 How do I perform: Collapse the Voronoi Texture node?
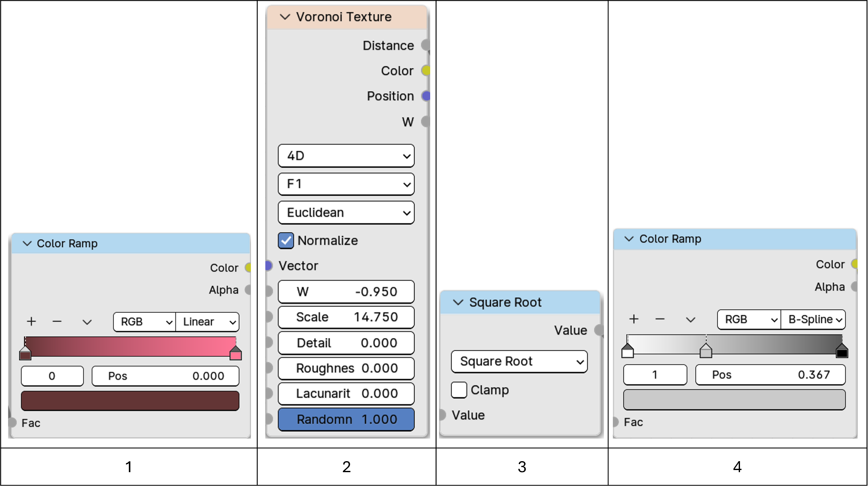[x=285, y=17]
